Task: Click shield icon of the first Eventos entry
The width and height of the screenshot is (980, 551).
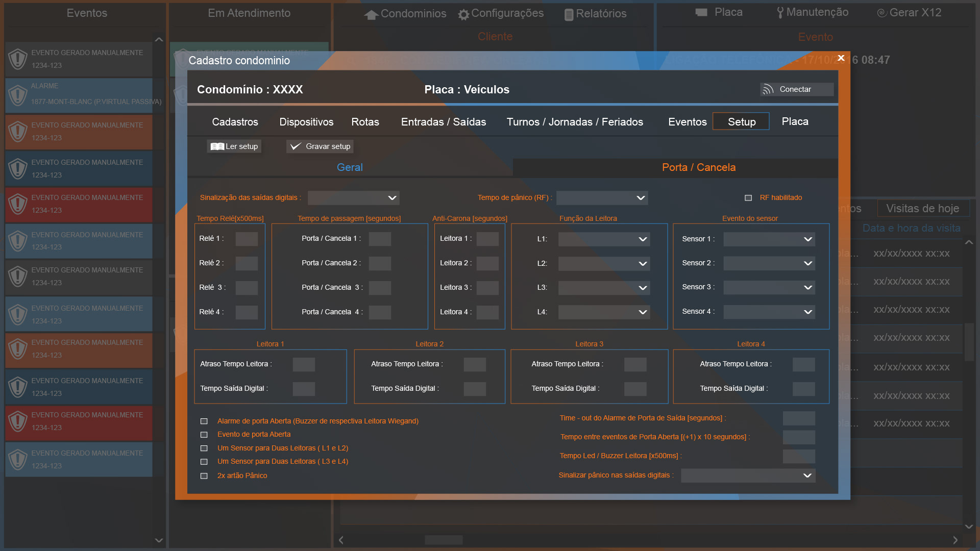Action: (x=18, y=59)
